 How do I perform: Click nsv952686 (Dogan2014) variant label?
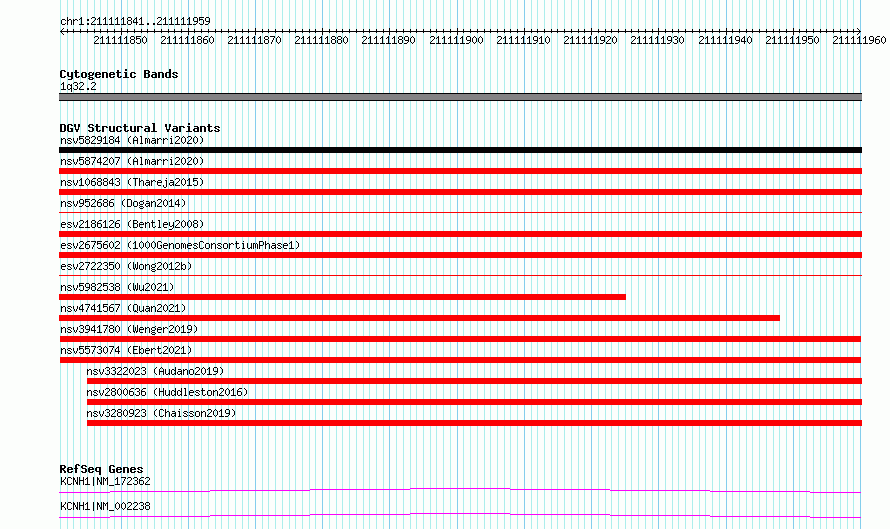123,203
